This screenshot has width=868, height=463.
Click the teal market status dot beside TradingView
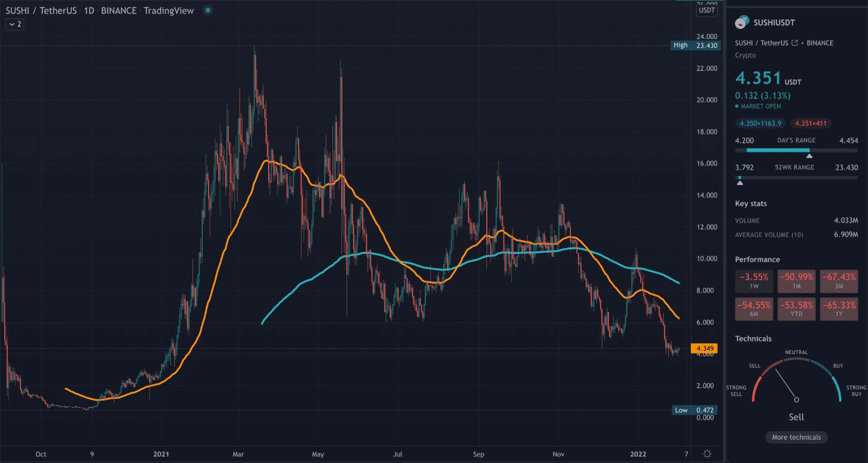tap(208, 10)
